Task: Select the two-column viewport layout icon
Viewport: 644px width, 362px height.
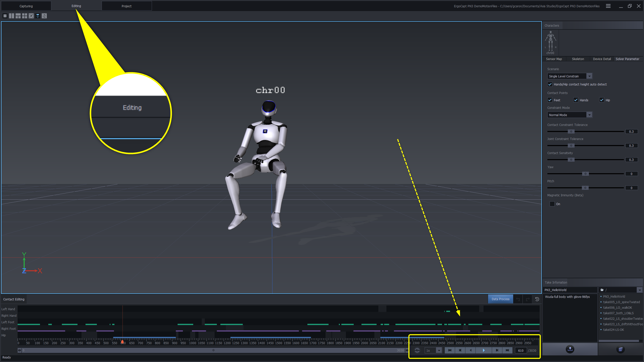Action: click(x=12, y=16)
